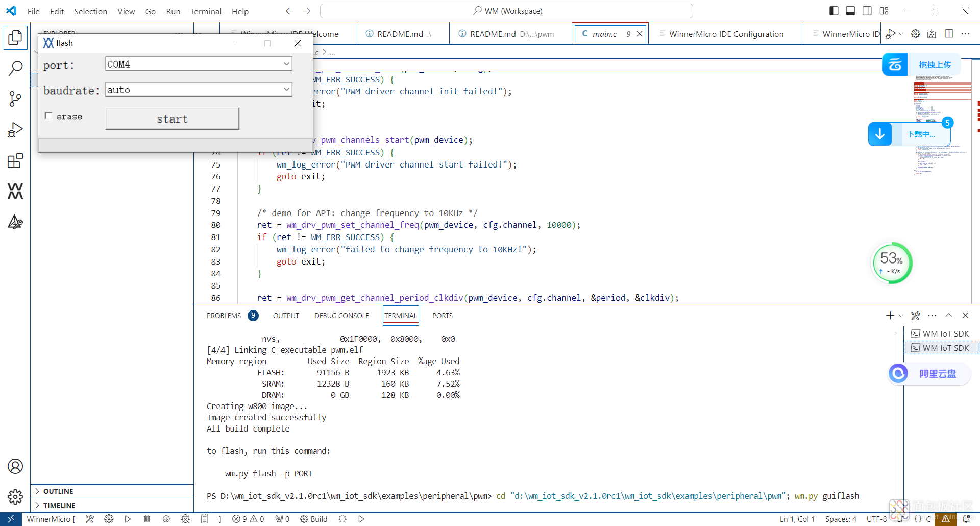
Task: Open the File menu
Action: click(x=34, y=11)
